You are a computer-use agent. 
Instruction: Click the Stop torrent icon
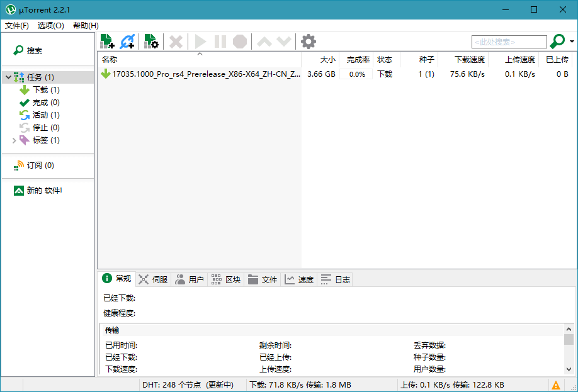(240, 42)
